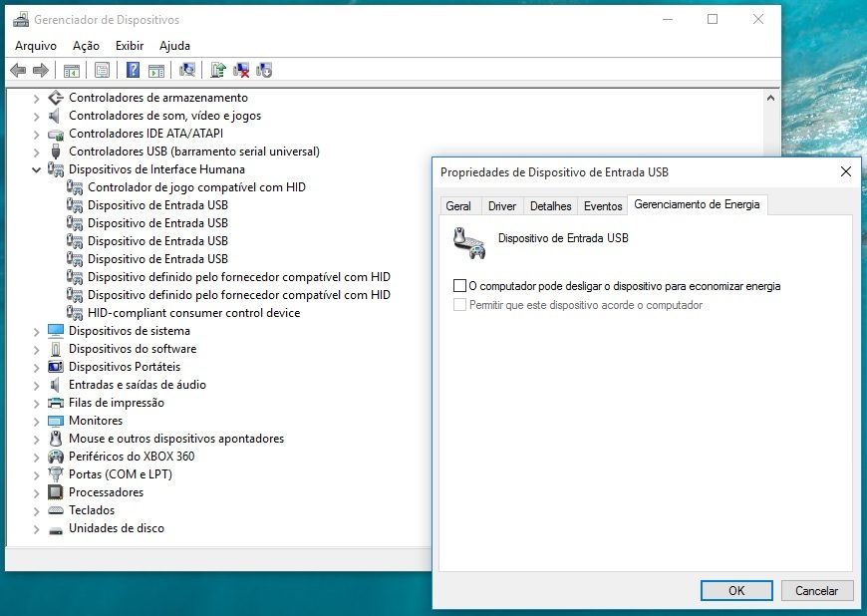The width and height of the screenshot is (867, 616).
Task: Open the Properties toolbar icon
Action: point(103,70)
